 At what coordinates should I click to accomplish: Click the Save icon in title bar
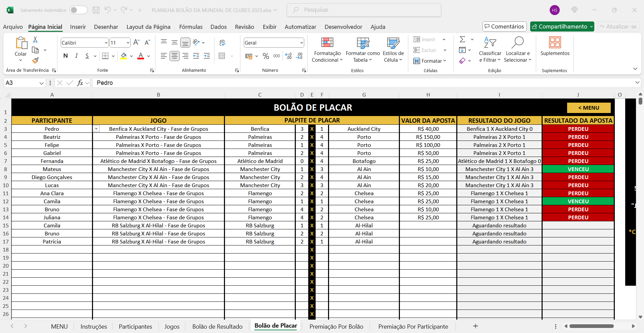96,10
